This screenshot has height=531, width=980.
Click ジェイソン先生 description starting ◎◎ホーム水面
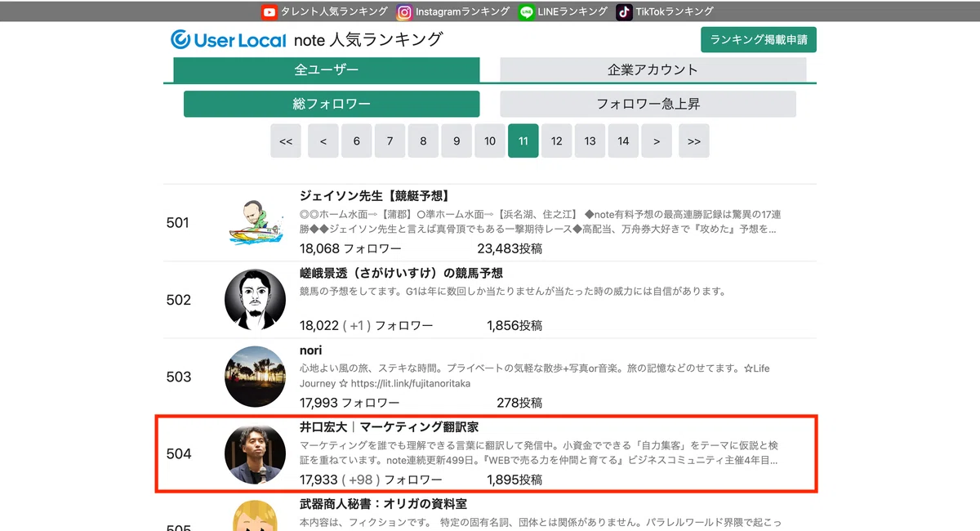click(540, 222)
